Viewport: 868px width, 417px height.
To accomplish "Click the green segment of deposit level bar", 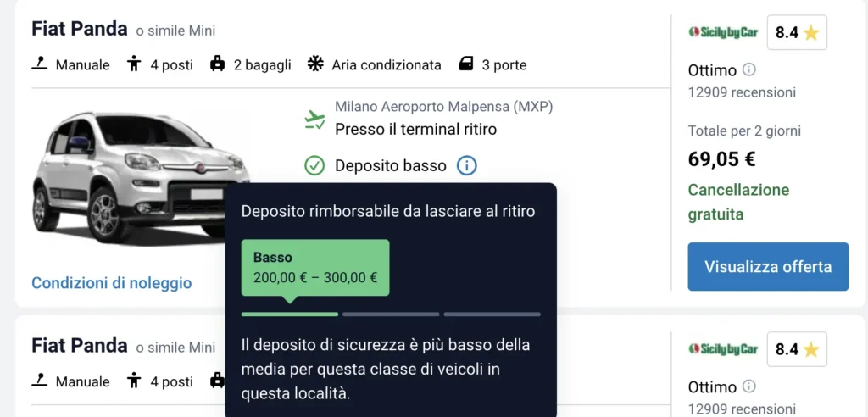I will (x=289, y=314).
